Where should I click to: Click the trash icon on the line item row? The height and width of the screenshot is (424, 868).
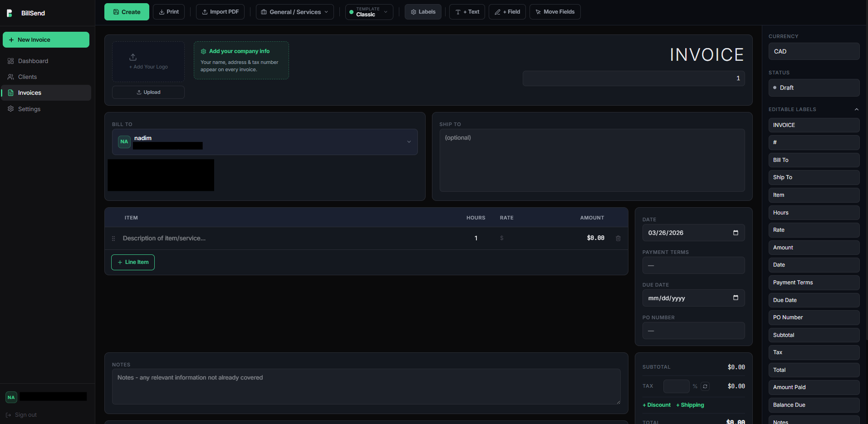coord(618,238)
